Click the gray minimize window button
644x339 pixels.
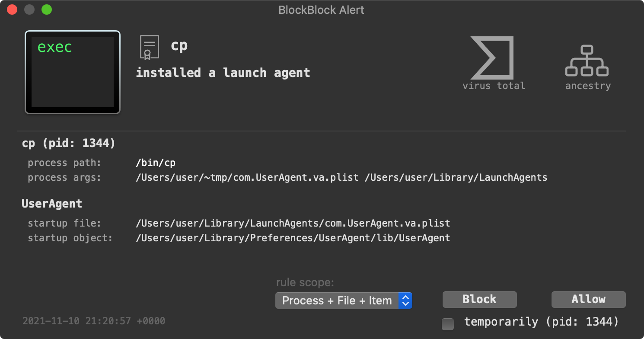[29, 10]
